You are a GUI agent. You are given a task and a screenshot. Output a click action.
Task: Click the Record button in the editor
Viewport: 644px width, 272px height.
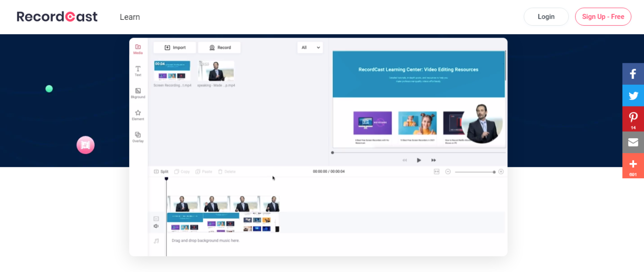[219, 48]
